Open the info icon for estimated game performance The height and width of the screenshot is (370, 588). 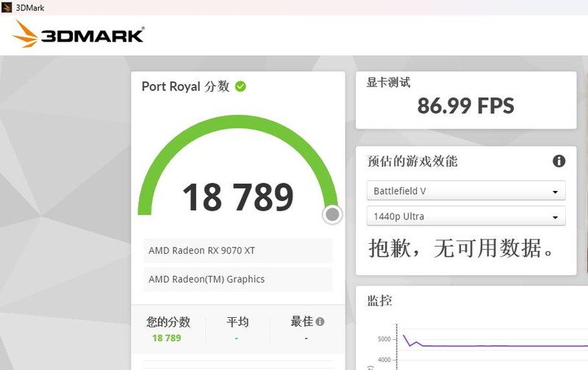[559, 161]
